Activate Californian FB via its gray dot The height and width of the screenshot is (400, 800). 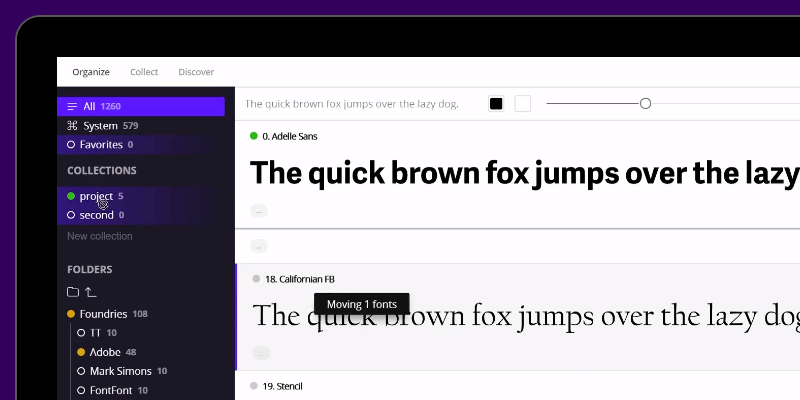256,279
